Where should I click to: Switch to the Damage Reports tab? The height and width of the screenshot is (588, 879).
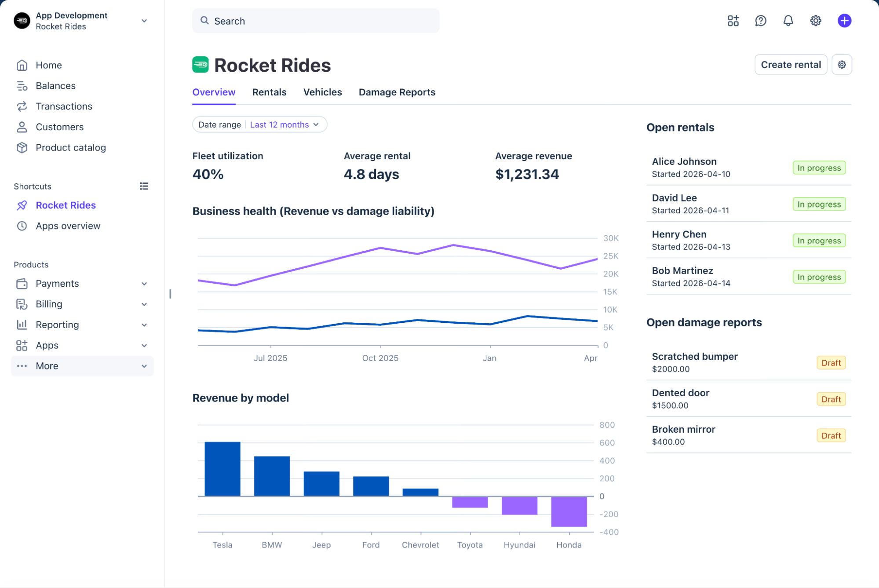click(x=397, y=92)
